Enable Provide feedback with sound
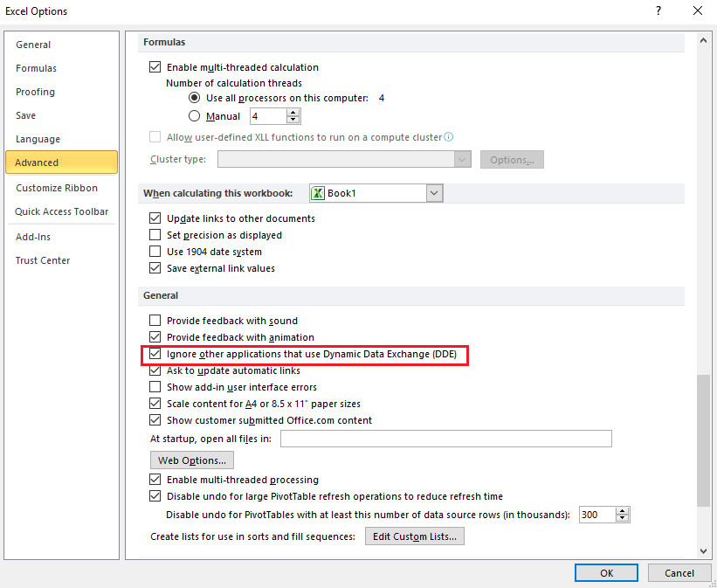Screen dimensions: 717x588 coord(155,321)
